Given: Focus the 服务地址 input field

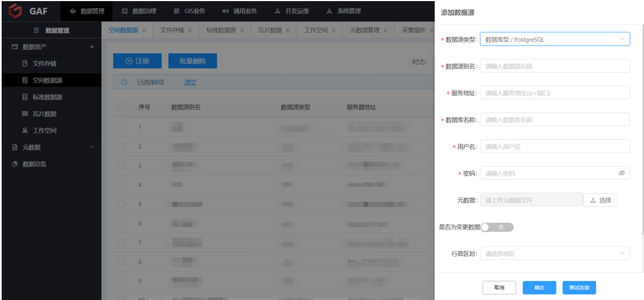Looking at the screenshot, I should [555, 92].
